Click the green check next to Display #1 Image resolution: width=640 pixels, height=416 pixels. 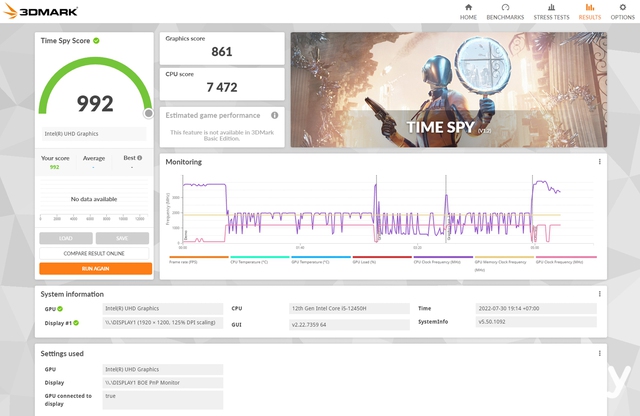pos(76,323)
